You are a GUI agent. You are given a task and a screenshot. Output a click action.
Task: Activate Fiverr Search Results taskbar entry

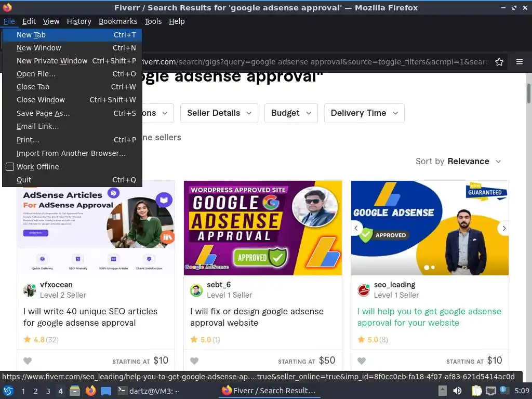tap(269, 391)
